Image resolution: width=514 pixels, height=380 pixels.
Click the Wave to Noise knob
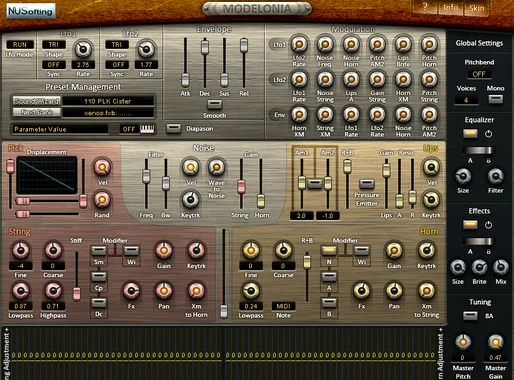(216, 167)
